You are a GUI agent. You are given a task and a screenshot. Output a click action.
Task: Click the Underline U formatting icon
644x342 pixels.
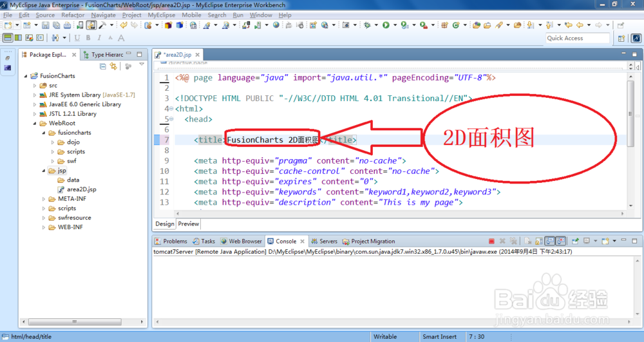coord(77,38)
